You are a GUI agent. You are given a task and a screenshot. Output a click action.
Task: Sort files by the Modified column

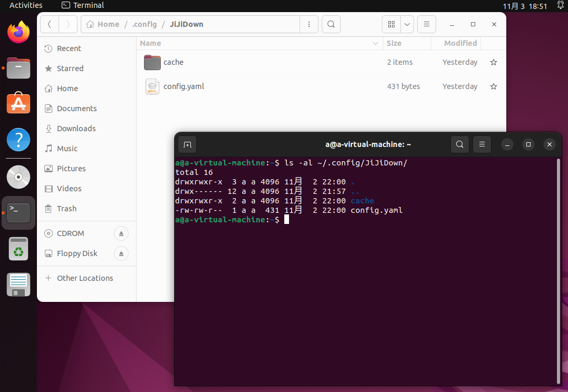click(x=456, y=43)
